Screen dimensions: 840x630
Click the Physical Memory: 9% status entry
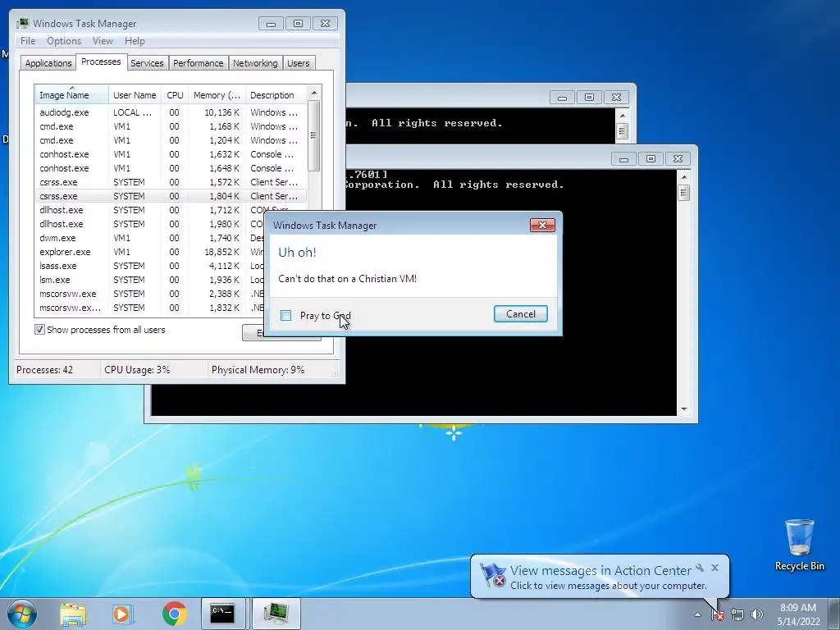[x=258, y=370]
